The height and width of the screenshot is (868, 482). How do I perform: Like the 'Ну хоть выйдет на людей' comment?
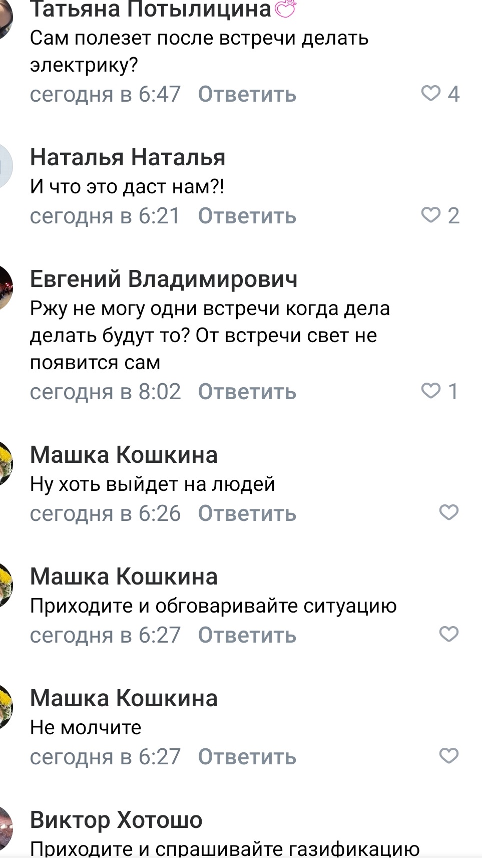(x=448, y=512)
